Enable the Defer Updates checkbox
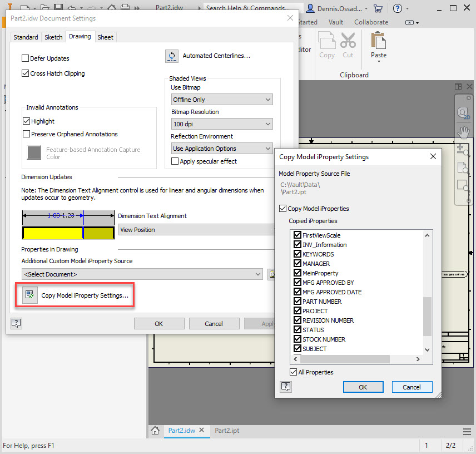476x454 pixels. coord(25,58)
